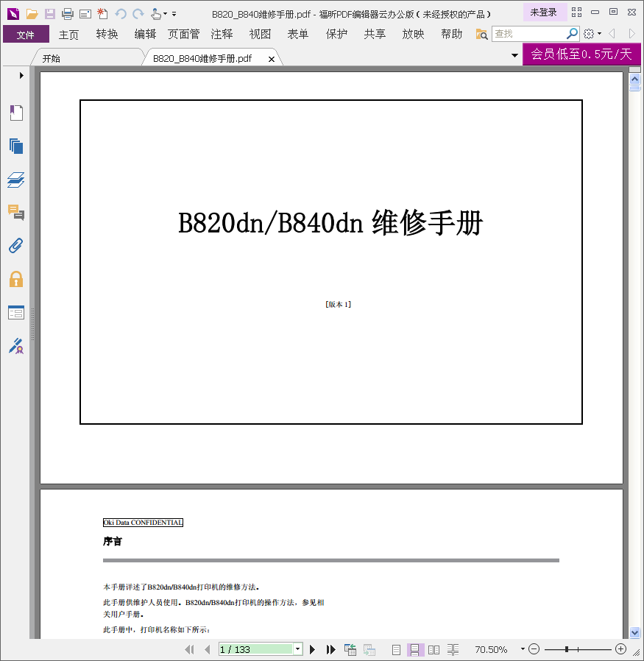Go to the previous view
The image size is (644, 661).
(350, 650)
